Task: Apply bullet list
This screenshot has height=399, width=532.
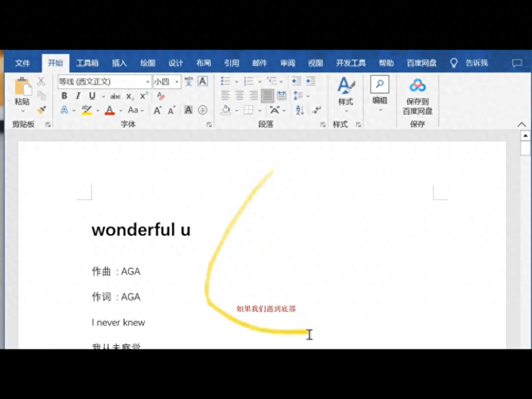Action: click(226, 81)
